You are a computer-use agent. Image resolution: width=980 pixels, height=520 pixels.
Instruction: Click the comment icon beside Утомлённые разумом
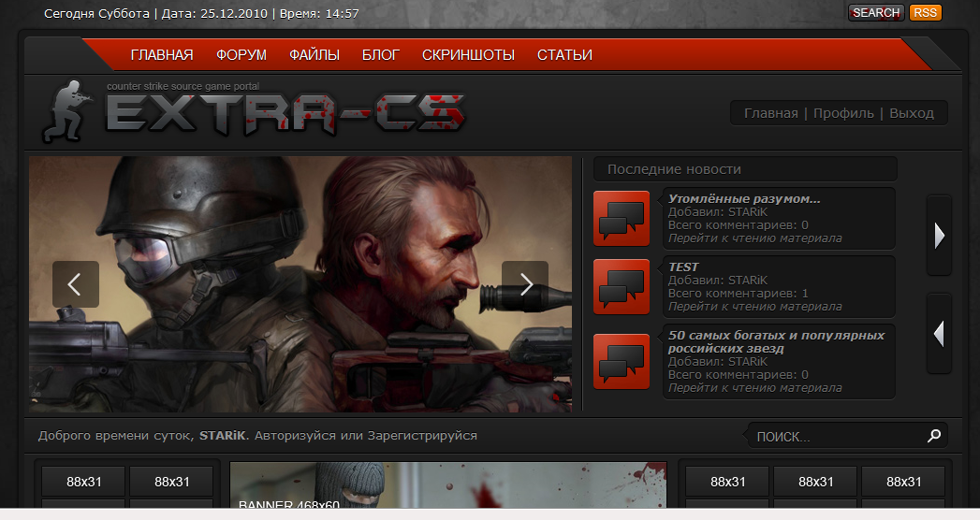coord(622,219)
